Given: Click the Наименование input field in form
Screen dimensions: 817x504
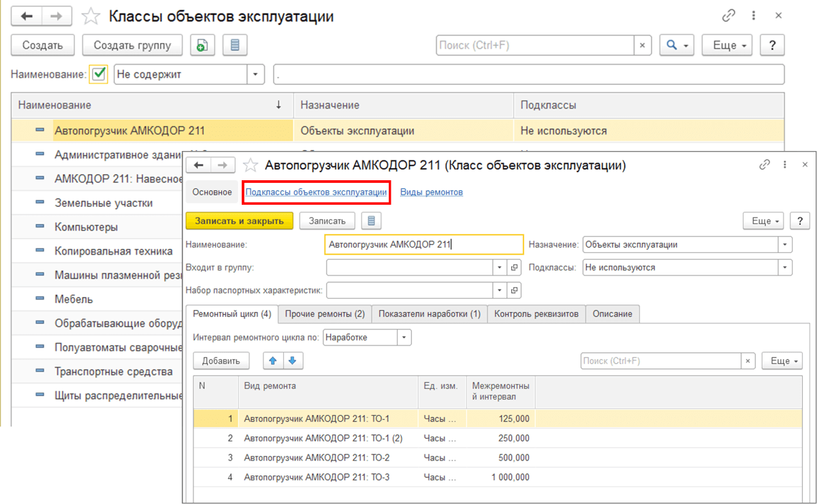Looking at the screenshot, I should pyautogui.click(x=424, y=244).
